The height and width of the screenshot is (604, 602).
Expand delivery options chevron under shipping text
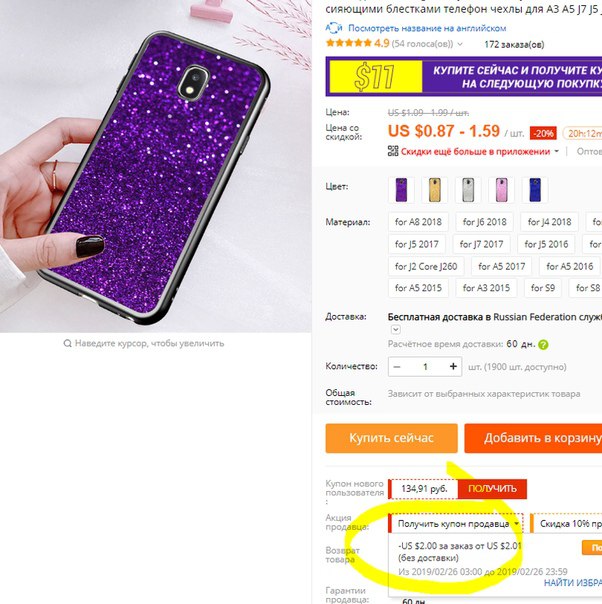click(396, 330)
